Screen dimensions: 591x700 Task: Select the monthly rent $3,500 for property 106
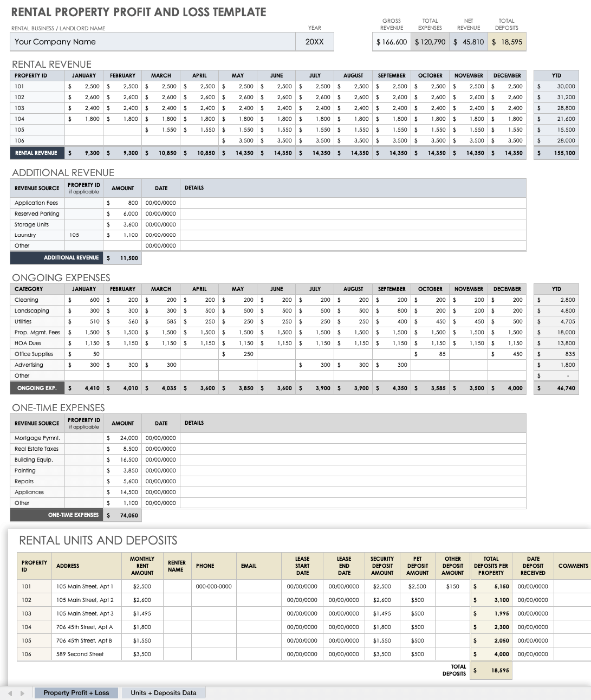[x=142, y=654]
